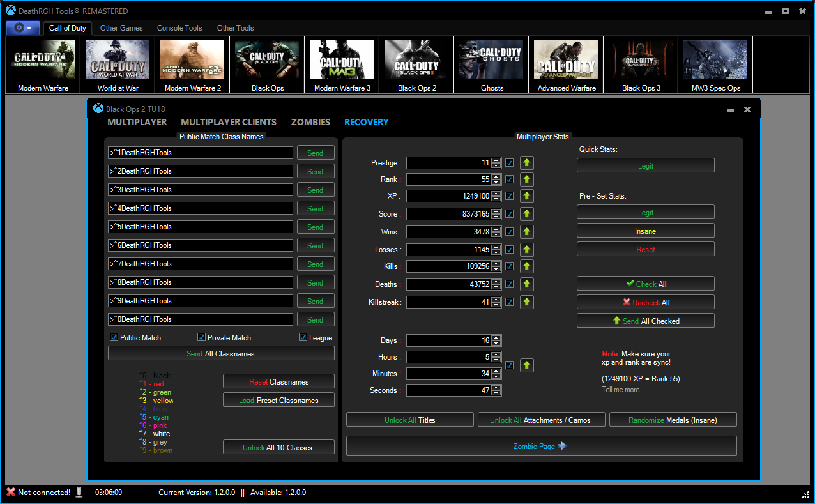Click the green upload arrow beside XP
Image resolution: width=815 pixels, height=504 pixels.
[x=527, y=196]
